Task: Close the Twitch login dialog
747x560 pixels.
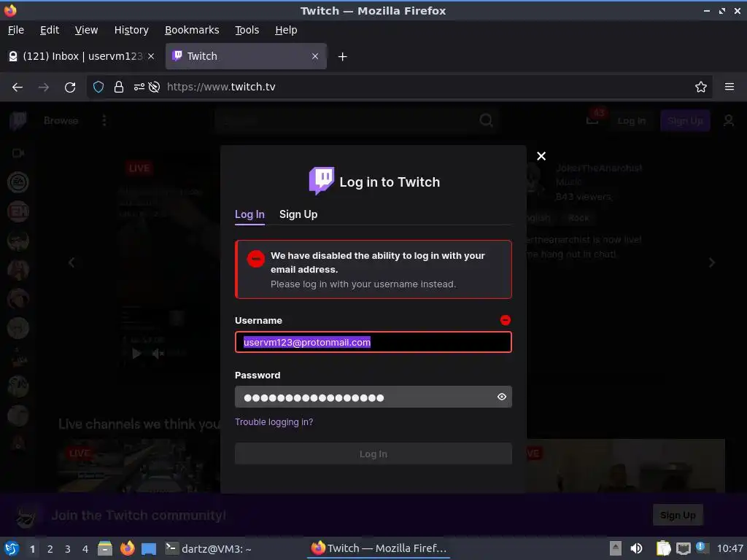Action: pyautogui.click(x=541, y=156)
